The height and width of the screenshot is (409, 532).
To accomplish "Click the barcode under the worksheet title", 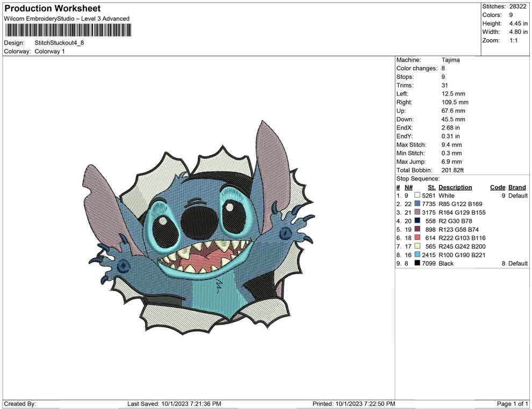I will coord(68,31).
